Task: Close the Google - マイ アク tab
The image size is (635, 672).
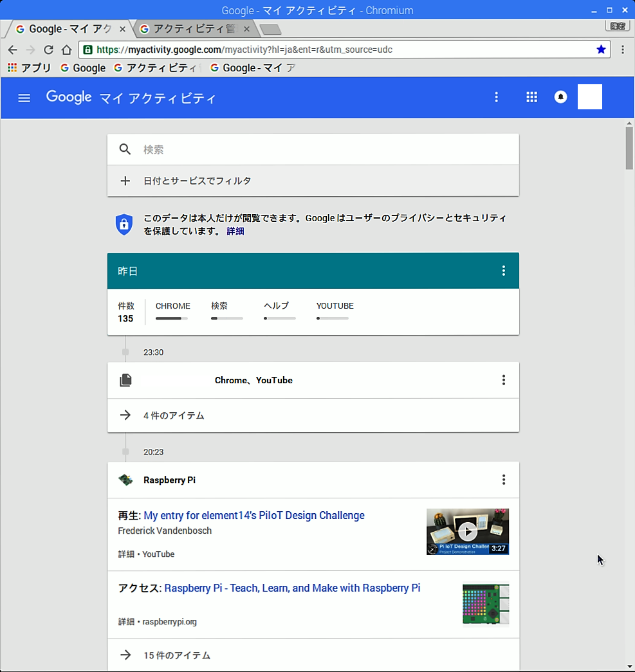Action: coord(122,29)
